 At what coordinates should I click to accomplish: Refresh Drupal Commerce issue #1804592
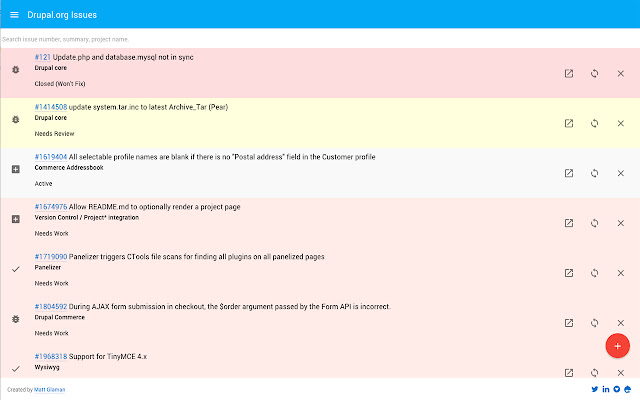click(594, 323)
